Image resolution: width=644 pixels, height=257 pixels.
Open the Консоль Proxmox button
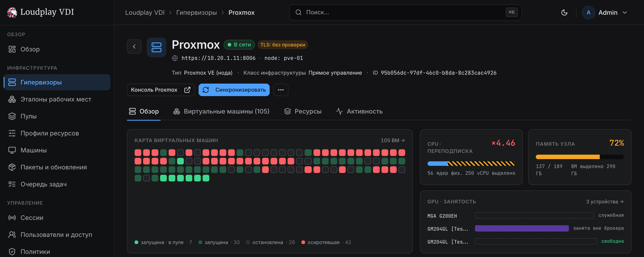pos(161,90)
